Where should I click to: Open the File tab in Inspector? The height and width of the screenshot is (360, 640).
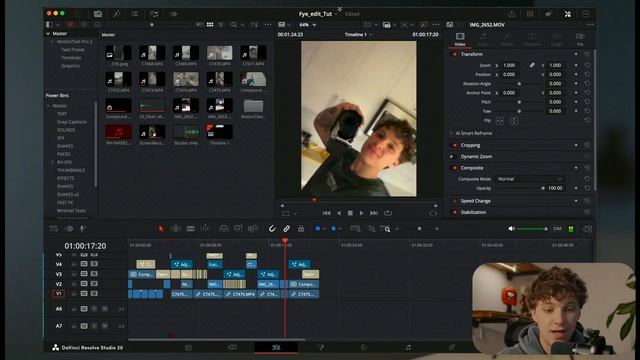pos(580,39)
